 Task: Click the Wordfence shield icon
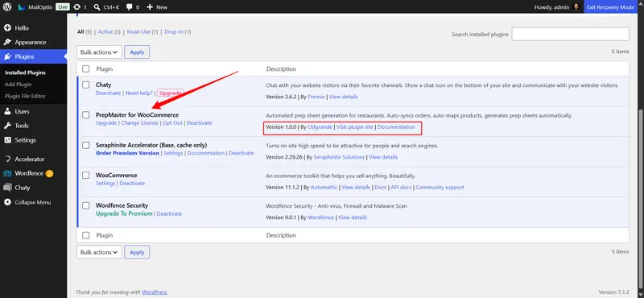[x=7, y=173]
